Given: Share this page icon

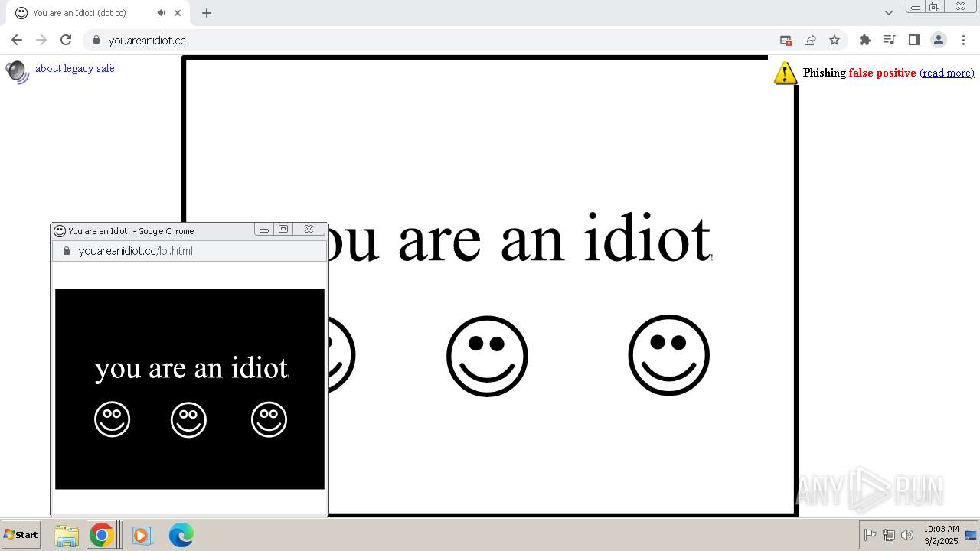Looking at the screenshot, I should [810, 40].
